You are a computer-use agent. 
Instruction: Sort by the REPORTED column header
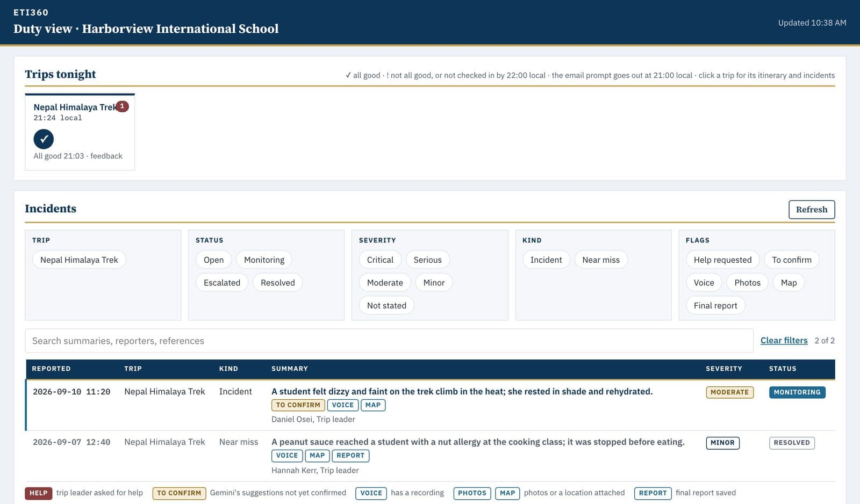51,369
